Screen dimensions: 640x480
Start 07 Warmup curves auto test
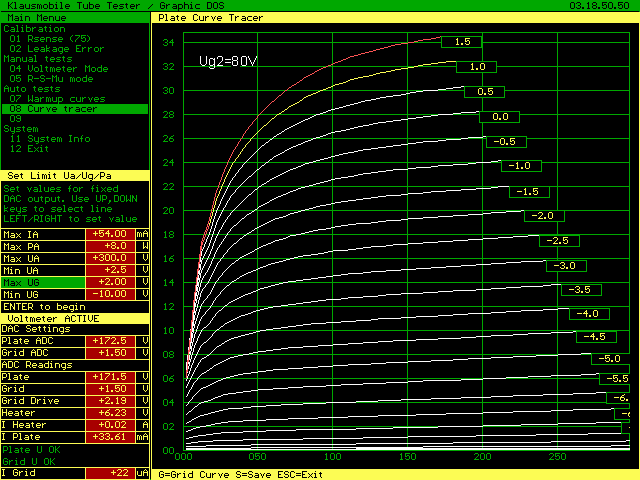55,99
